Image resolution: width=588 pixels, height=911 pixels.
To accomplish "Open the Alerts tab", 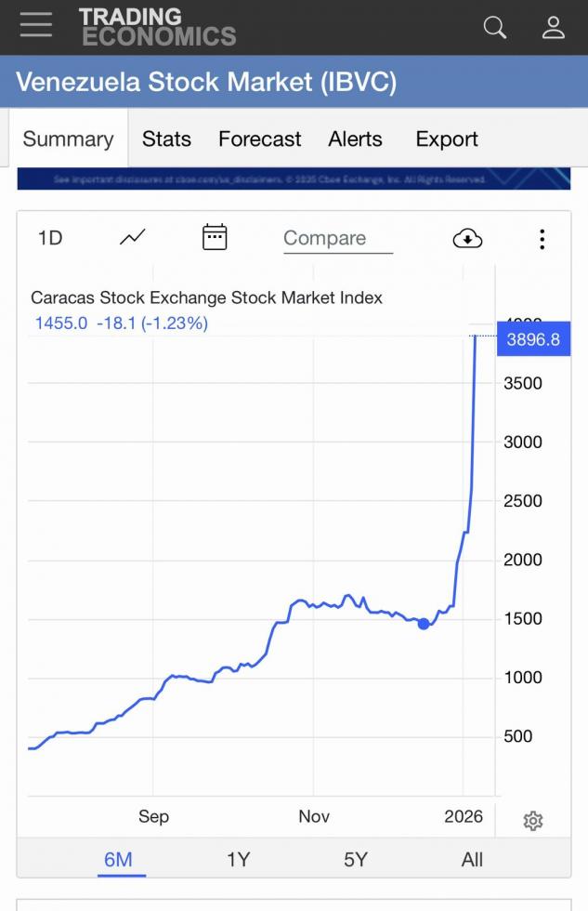I will (x=355, y=139).
